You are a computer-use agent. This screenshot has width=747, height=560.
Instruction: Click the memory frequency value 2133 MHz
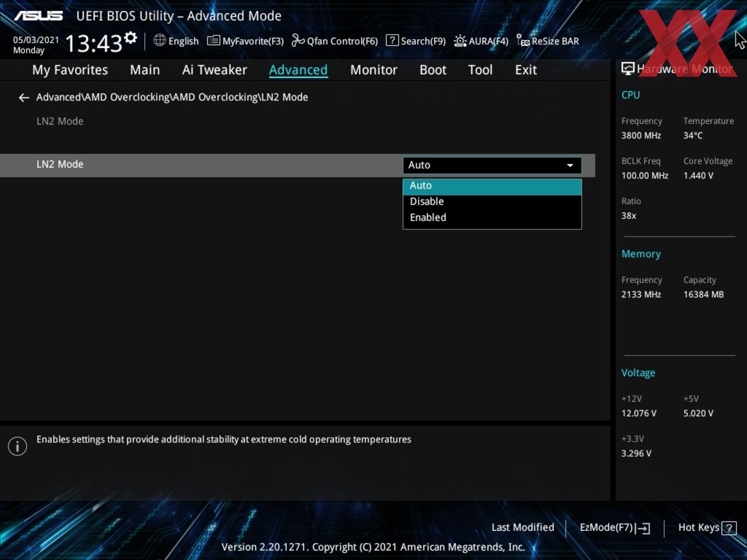641,294
